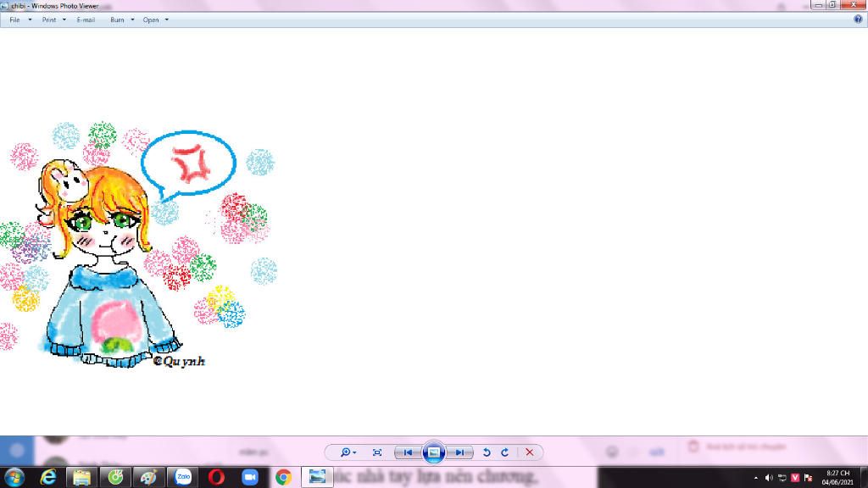This screenshot has width=868, height=488.
Task: Go to the Previous picture
Action: [408, 452]
